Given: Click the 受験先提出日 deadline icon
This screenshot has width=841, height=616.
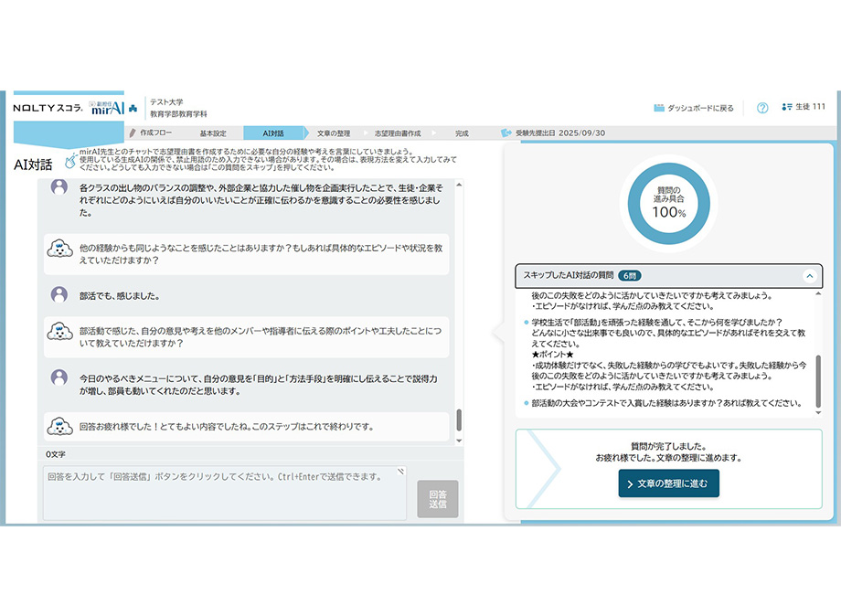Looking at the screenshot, I should tap(506, 133).
